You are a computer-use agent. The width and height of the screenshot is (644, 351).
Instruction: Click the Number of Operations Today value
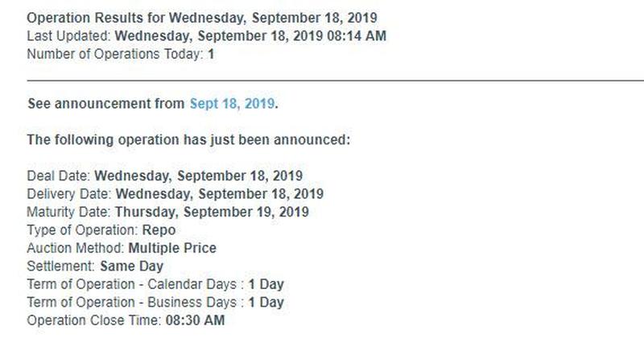pyautogui.click(x=211, y=54)
